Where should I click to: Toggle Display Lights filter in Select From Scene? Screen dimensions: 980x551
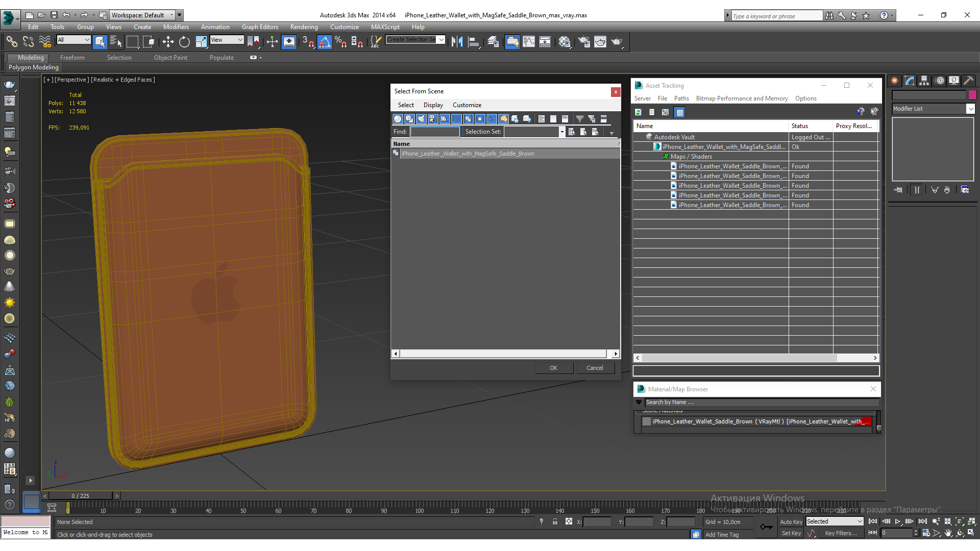click(x=421, y=119)
